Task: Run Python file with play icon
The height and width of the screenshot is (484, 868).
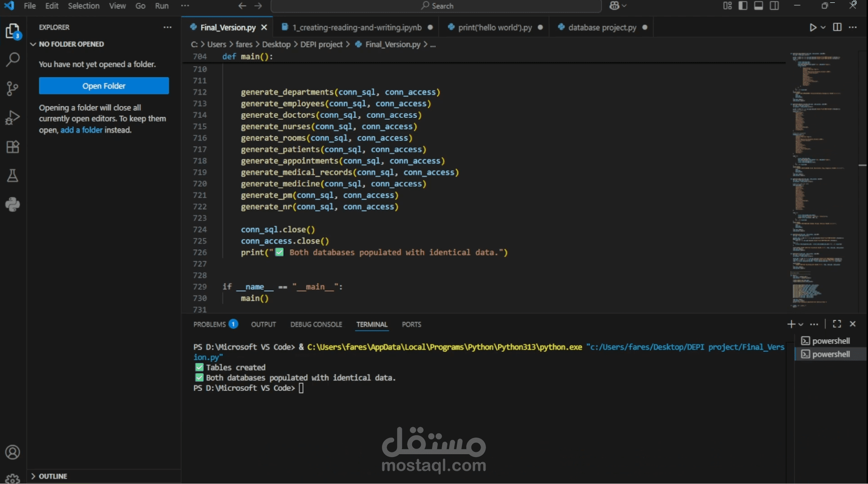Action: (x=813, y=27)
